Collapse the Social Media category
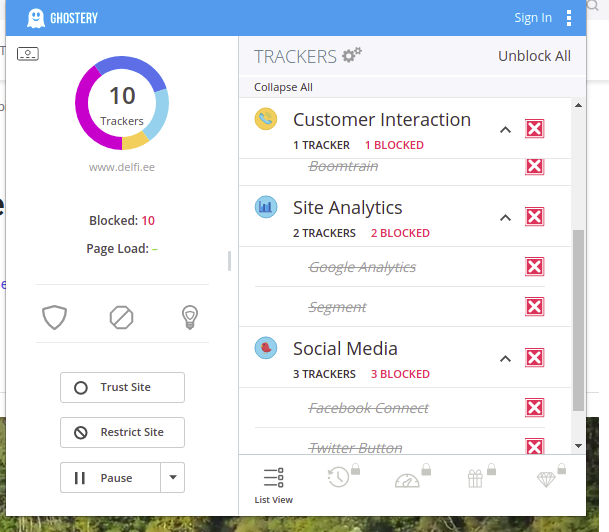Viewport: 609px width, 532px height. [505, 359]
